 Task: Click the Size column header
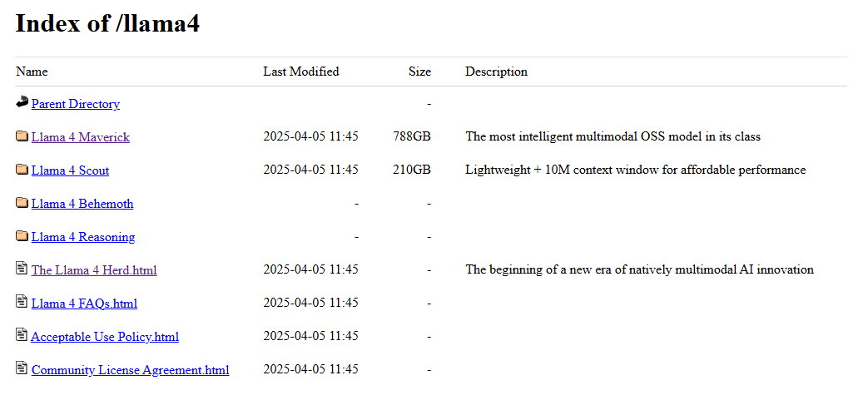[419, 72]
